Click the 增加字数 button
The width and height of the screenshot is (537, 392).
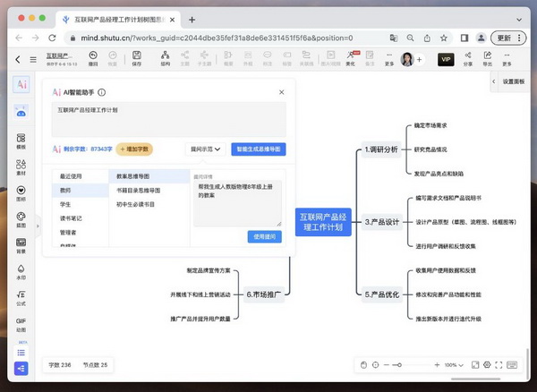tap(134, 149)
